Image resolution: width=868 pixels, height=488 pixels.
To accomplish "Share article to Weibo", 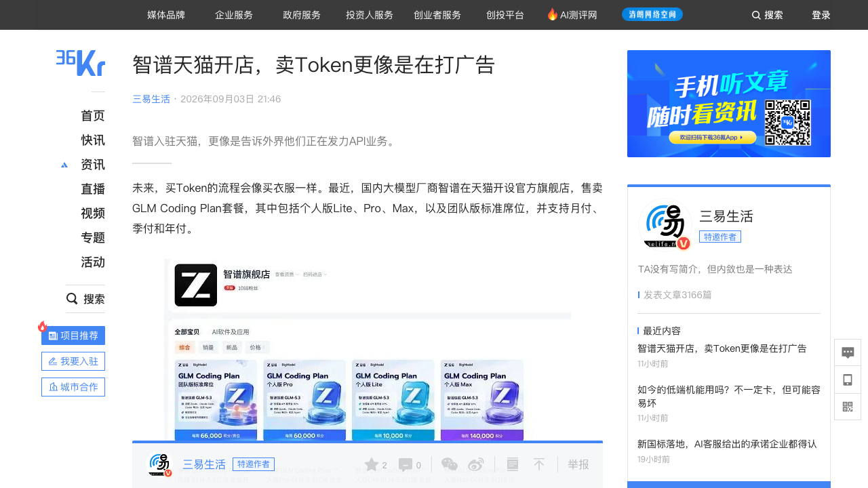I will click(x=476, y=464).
